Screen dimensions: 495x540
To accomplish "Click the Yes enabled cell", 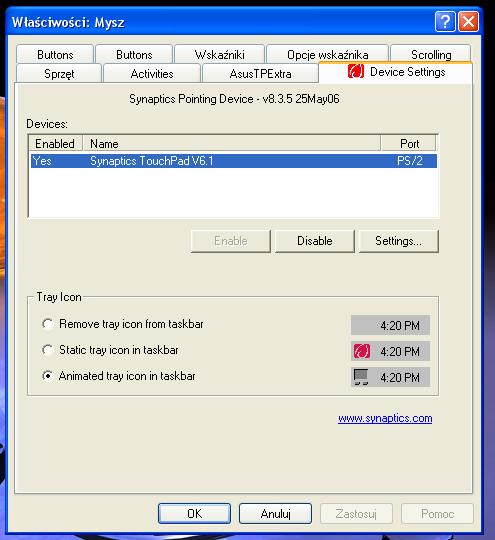I will point(42,161).
